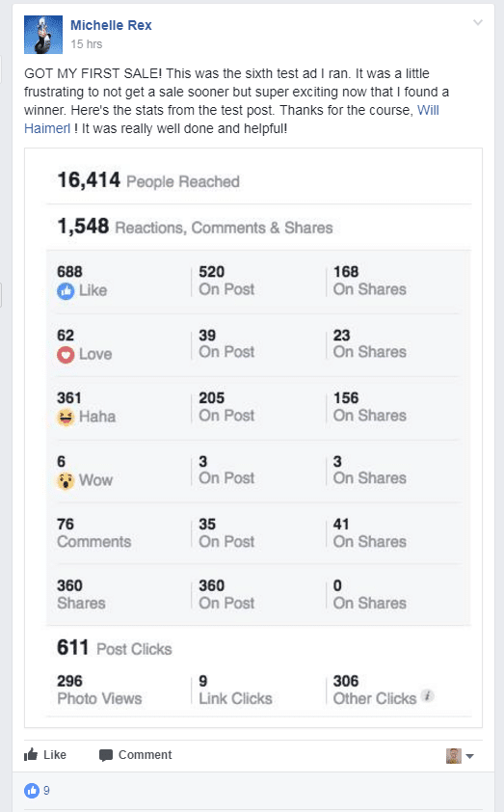Click the thumbs-up Like button
This screenshot has height=812, width=504.
click(x=45, y=755)
